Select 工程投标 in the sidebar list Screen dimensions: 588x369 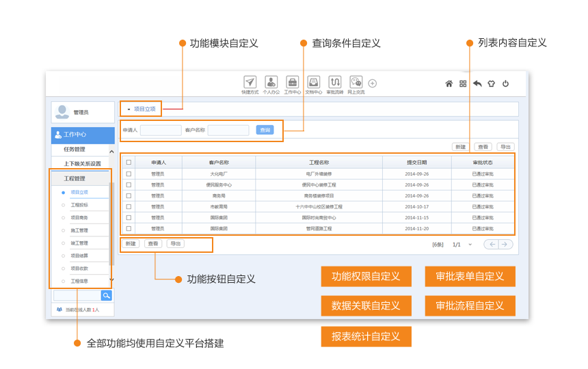coord(79,205)
